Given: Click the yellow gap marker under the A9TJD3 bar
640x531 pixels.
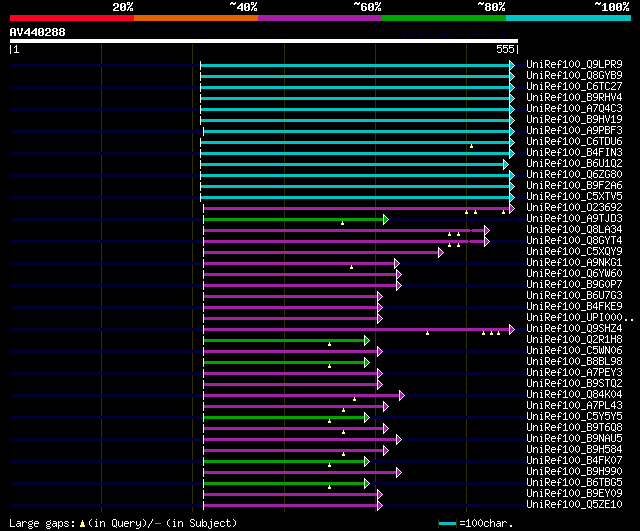Looking at the screenshot, I should pos(342,223).
